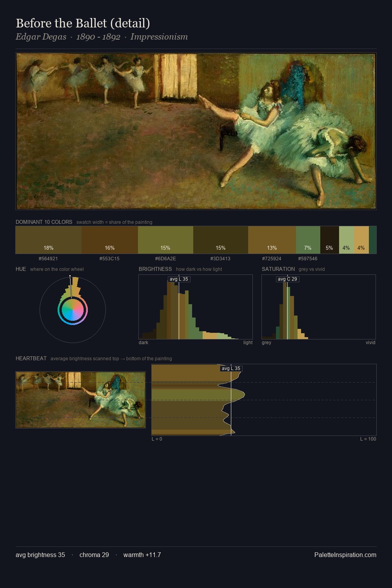Click the hex code #553C15 text
The height and width of the screenshot is (588, 392).
click(x=109, y=259)
